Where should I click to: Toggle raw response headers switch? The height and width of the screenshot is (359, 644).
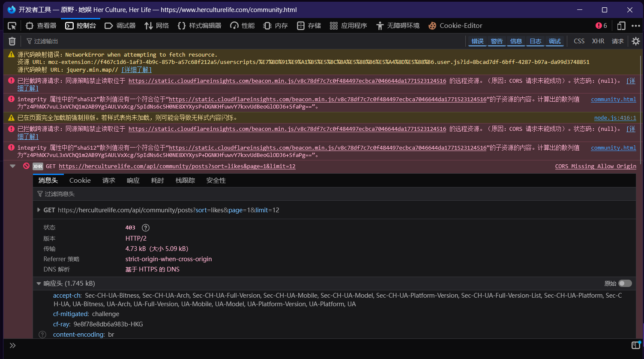[625, 284]
